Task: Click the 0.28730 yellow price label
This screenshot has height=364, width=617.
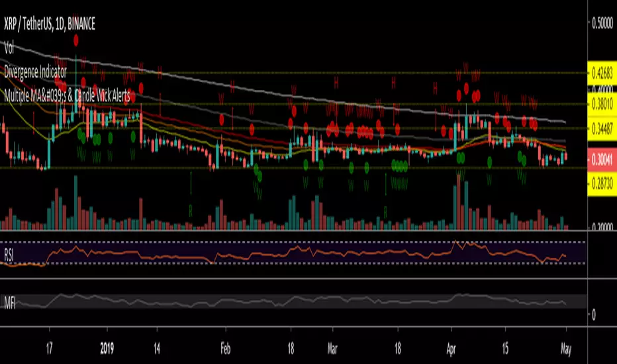Action: [x=602, y=184]
